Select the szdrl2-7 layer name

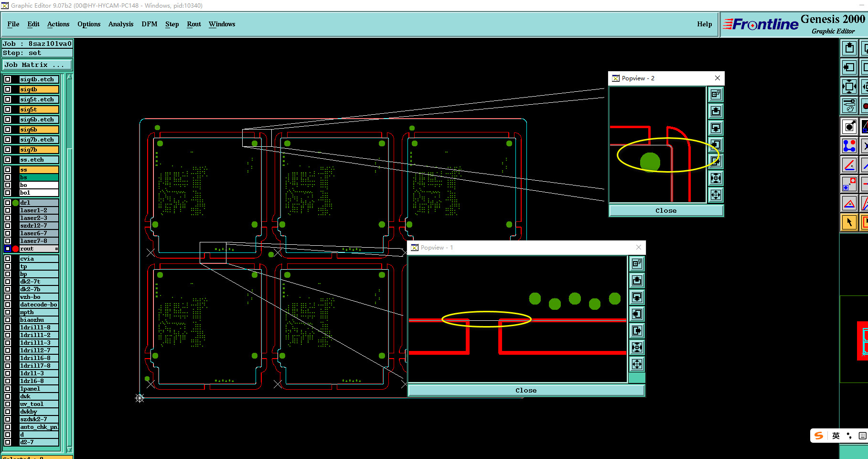[x=39, y=226]
